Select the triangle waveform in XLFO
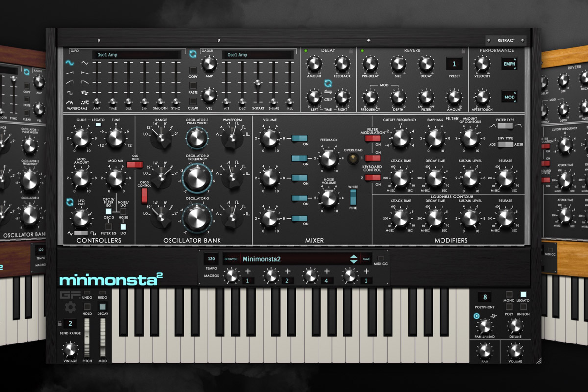This screenshot has height=392, width=588. [x=85, y=63]
